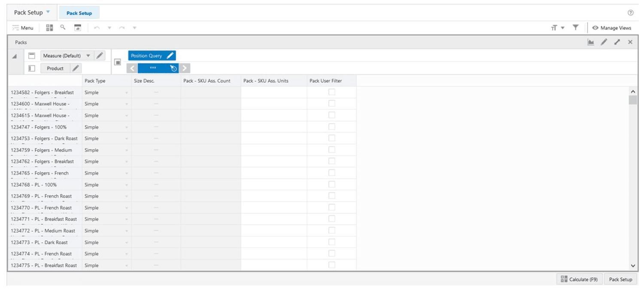The height and width of the screenshot is (290, 644).
Task: Open the redo history dropdown arrow
Action: (x=134, y=28)
